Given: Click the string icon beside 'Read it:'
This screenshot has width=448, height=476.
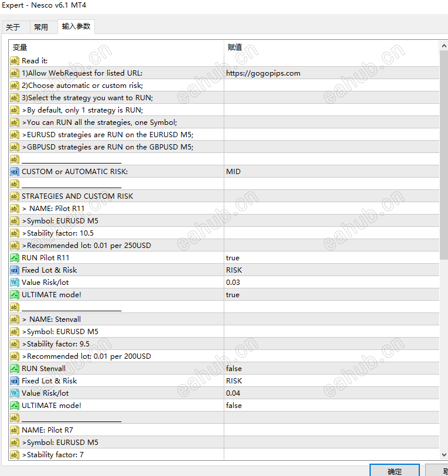Looking at the screenshot, I should tap(14, 61).
